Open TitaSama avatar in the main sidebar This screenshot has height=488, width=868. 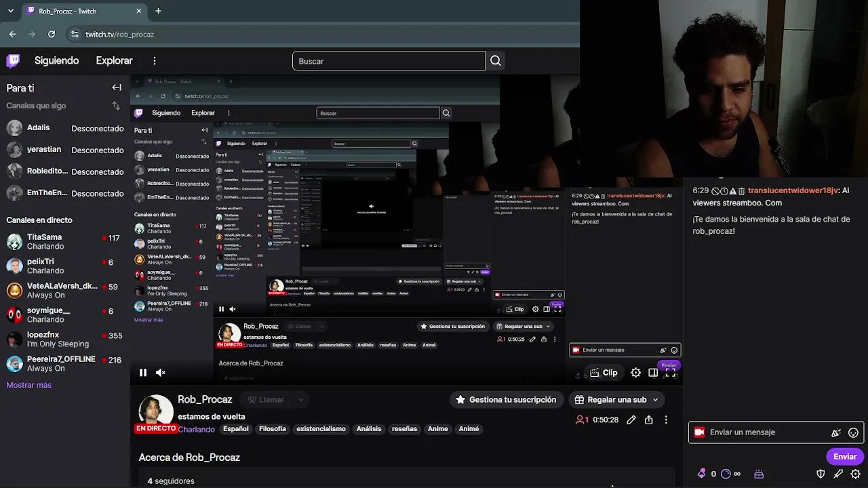(x=14, y=242)
